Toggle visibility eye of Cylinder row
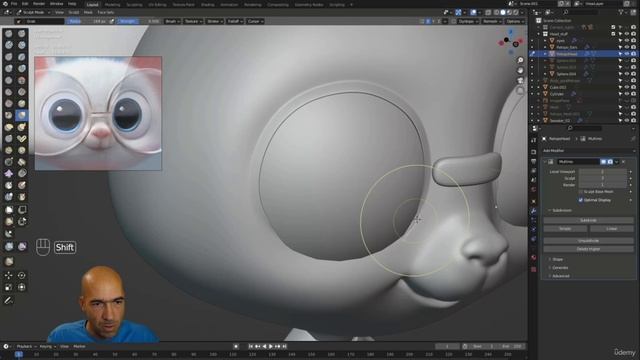The height and width of the screenshot is (360, 640). click(x=627, y=94)
